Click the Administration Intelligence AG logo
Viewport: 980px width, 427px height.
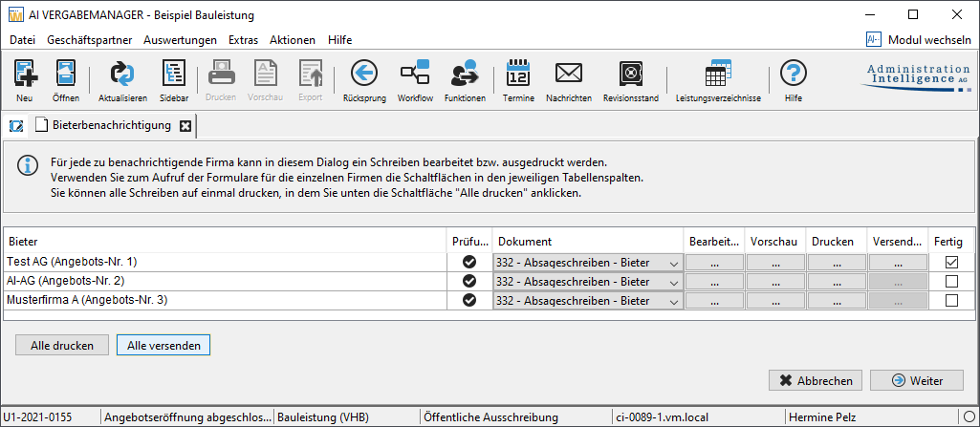(x=918, y=76)
